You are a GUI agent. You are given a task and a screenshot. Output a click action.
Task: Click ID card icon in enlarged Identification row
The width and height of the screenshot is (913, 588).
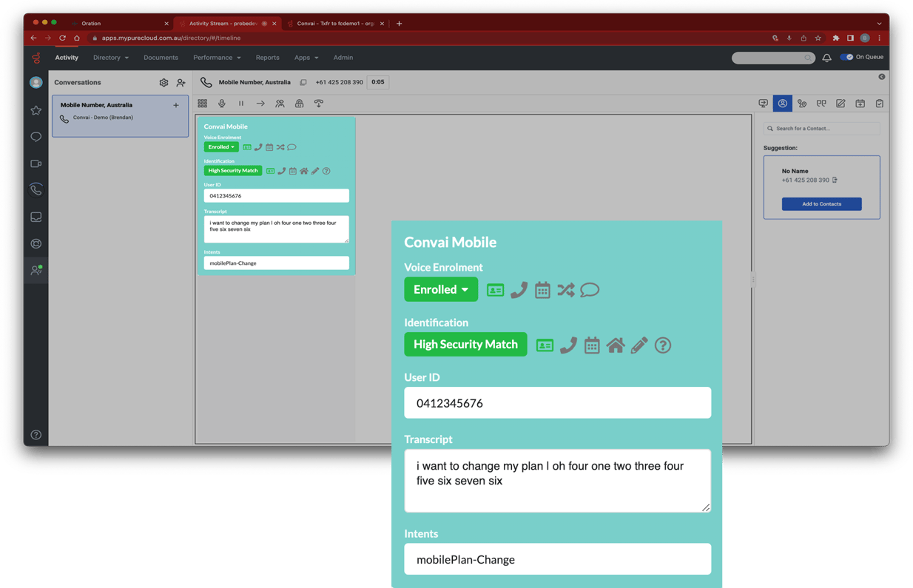545,345
